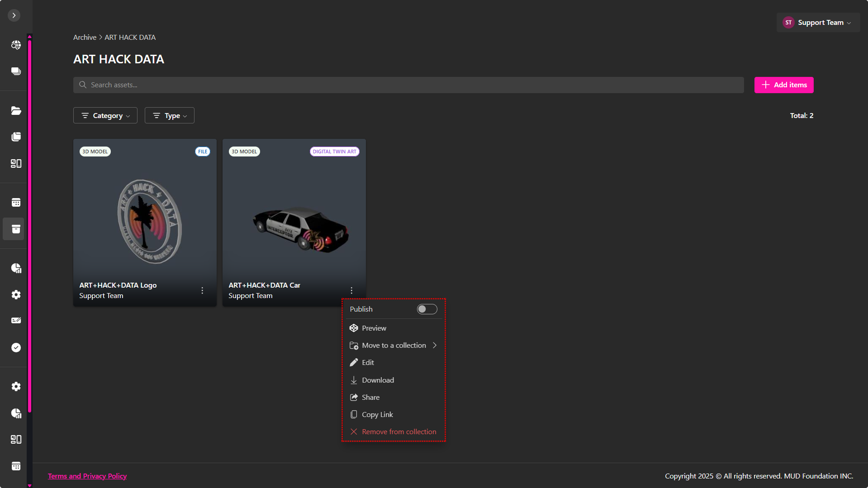Choose Edit in the context menu
Screen dimensions: 868x488
click(x=368, y=363)
